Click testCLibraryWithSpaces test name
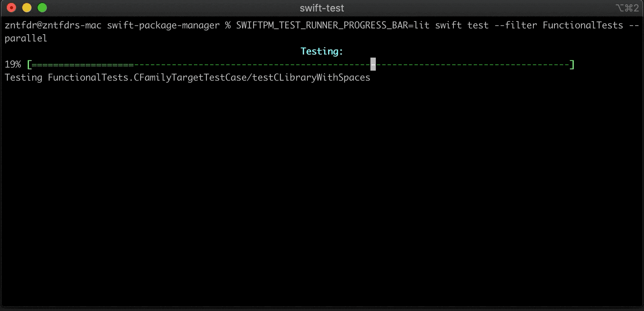Viewport: 644px width, 311px height. point(311,78)
